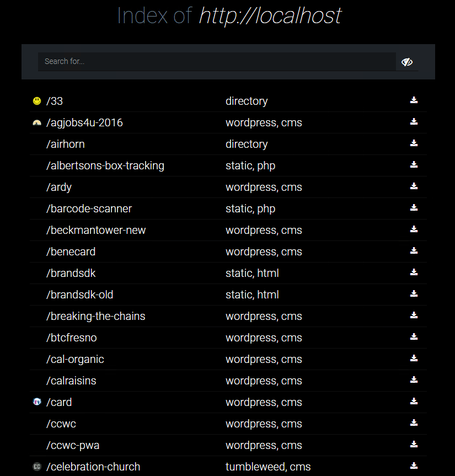Click 'wordpress, cms' on /card row
Screen dimensions: 455x476
tap(264, 402)
